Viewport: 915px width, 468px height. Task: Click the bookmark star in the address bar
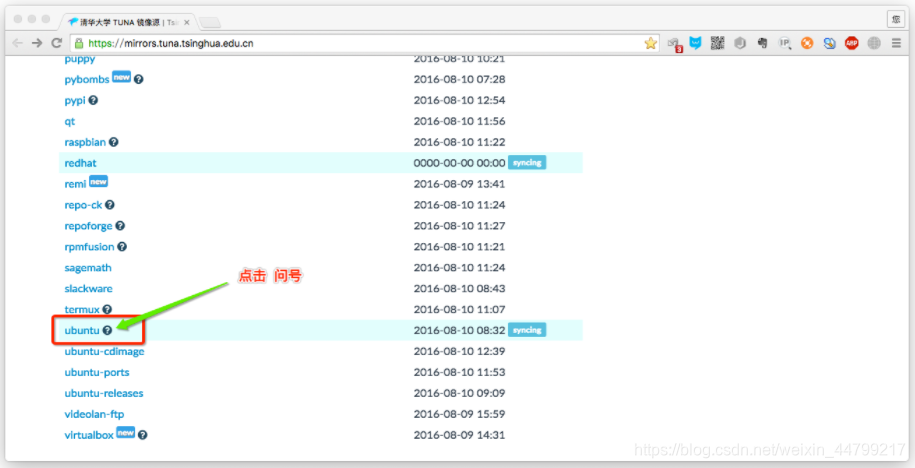(650, 43)
